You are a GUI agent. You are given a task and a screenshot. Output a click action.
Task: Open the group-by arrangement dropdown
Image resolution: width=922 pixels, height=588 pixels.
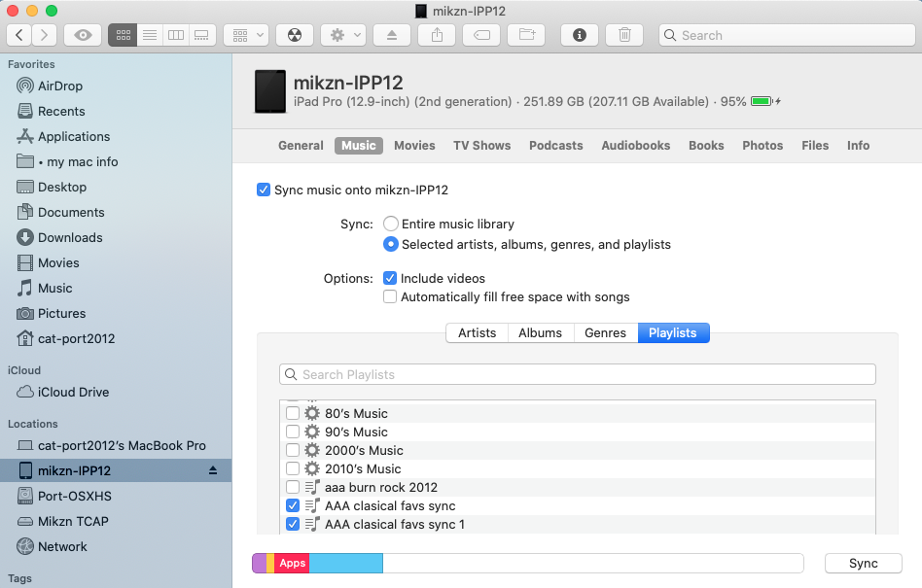[246, 35]
